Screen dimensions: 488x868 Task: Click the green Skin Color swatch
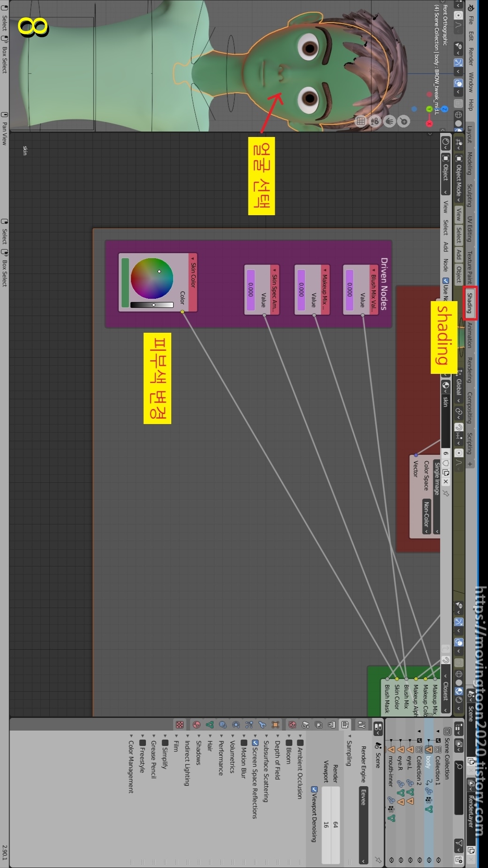(125, 283)
